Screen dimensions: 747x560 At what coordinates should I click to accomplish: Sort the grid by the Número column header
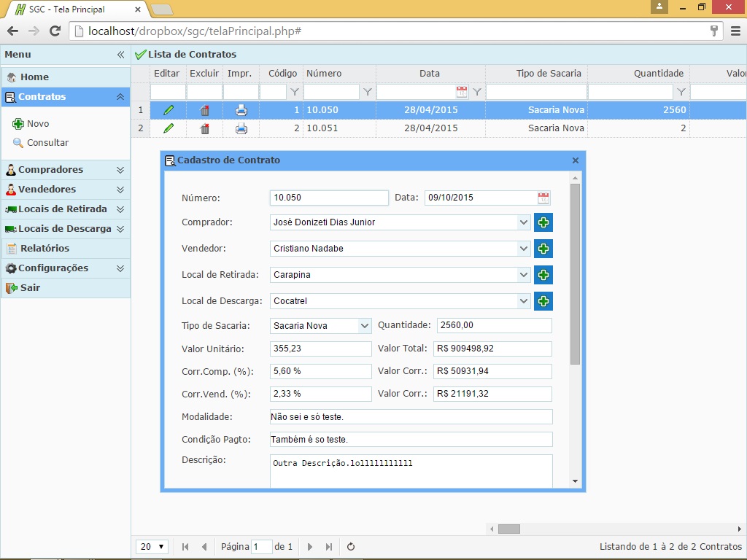pos(339,74)
